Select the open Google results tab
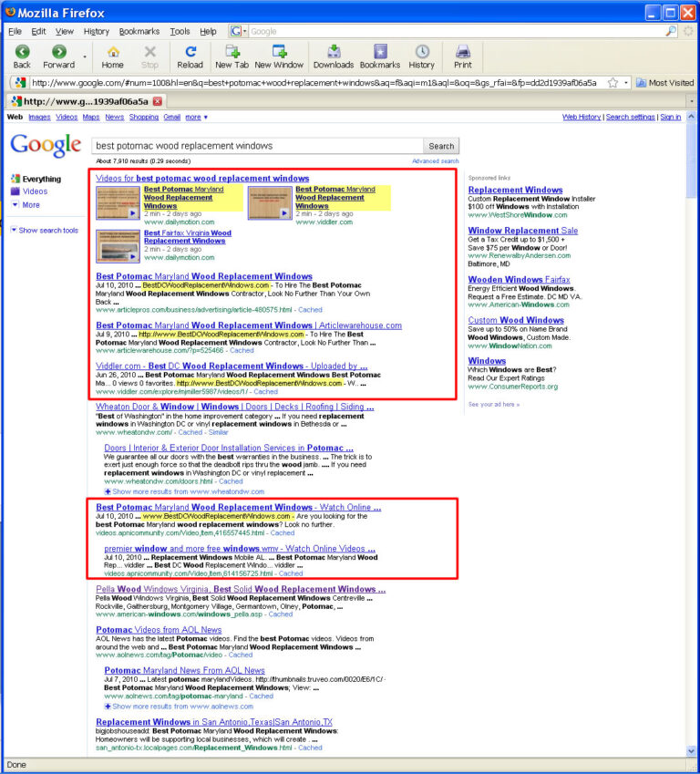 [x=87, y=101]
